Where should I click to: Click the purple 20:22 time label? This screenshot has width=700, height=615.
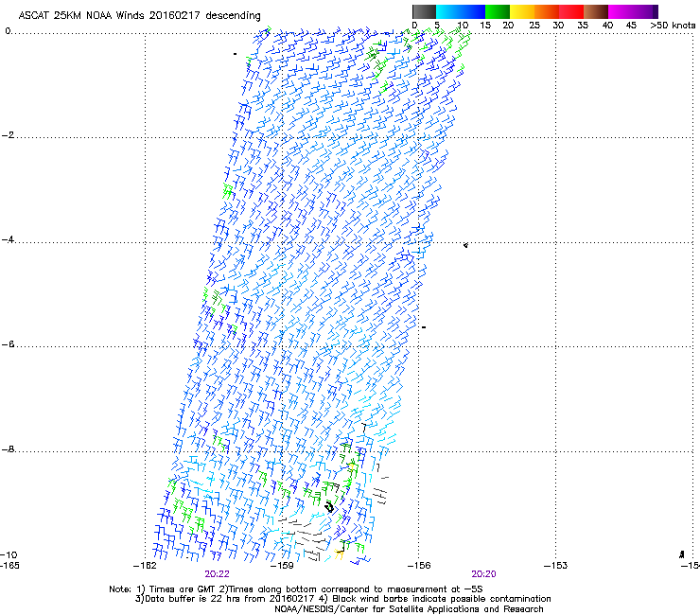(x=217, y=574)
